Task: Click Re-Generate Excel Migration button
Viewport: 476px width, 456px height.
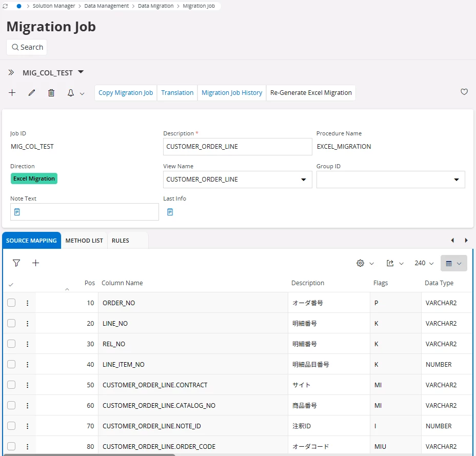Action: click(x=311, y=93)
